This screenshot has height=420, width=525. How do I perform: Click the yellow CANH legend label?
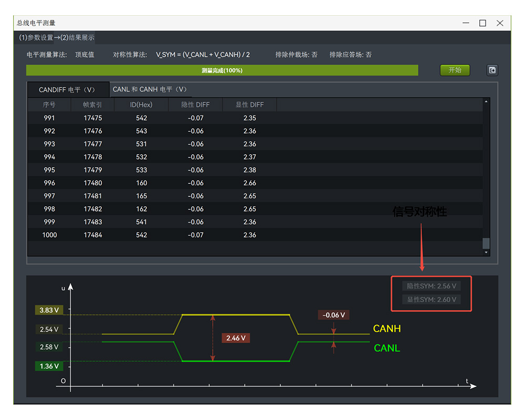387,329
